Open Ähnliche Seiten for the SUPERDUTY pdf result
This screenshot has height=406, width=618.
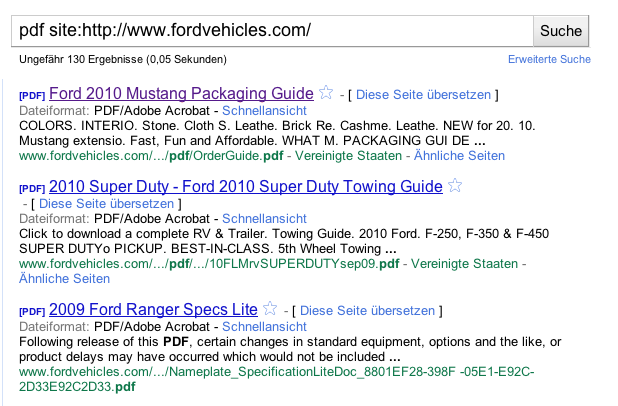pyautogui.click(x=64, y=279)
